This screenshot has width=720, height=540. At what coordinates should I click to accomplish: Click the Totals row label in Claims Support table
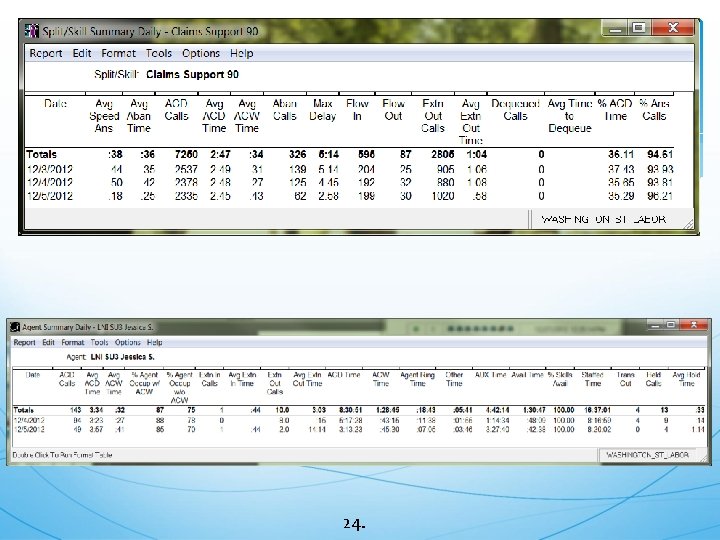(x=41, y=154)
